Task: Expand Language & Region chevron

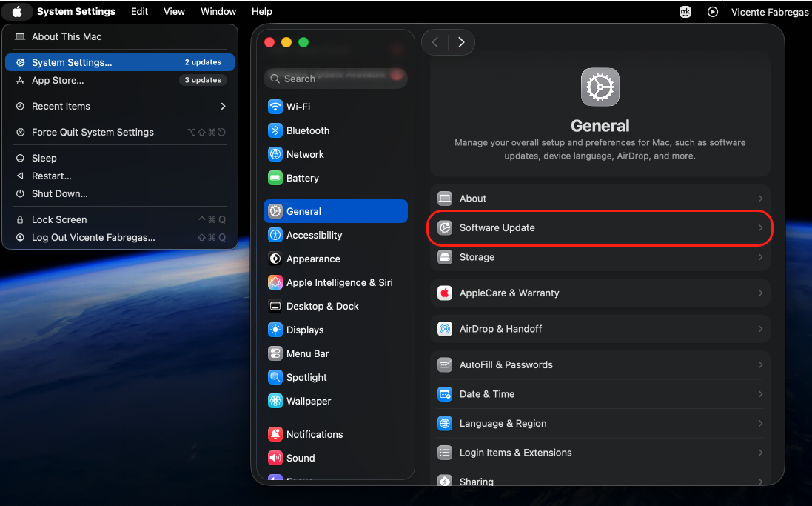Action: pos(760,424)
